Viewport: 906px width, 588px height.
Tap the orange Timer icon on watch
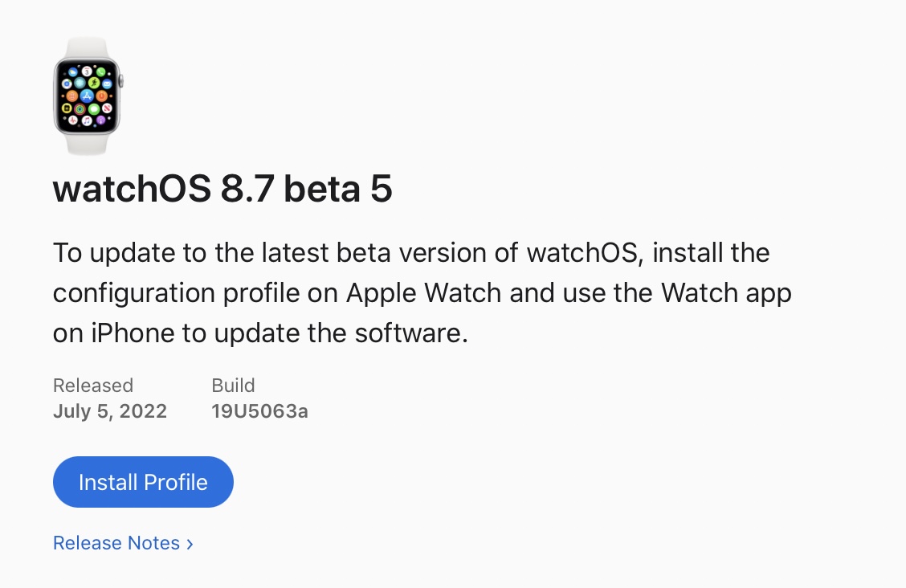tap(102, 96)
